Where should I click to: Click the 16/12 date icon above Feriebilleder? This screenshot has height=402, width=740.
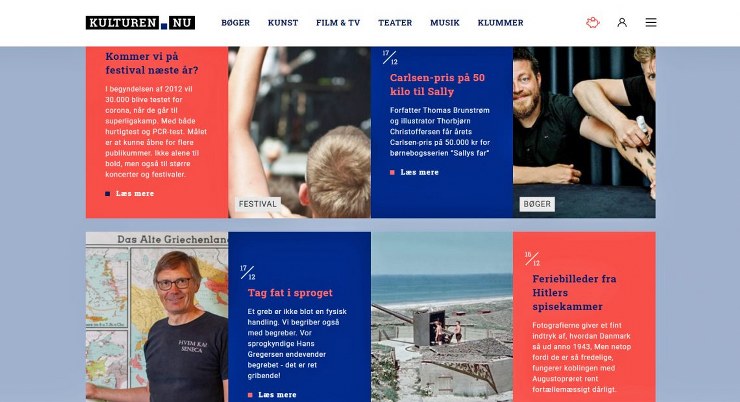pos(532,259)
